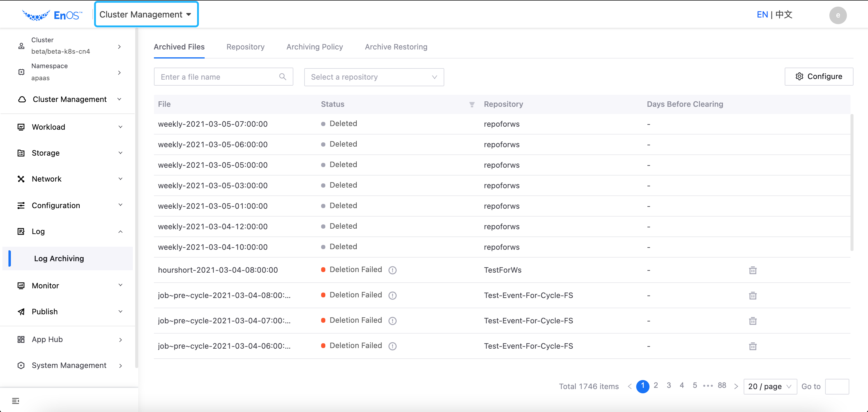The image size is (868, 412).
Task: Open the 20 / page size selector
Action: 770,386
